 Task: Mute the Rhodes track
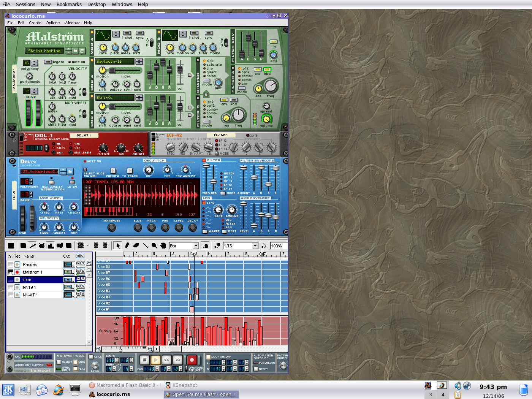78,263
